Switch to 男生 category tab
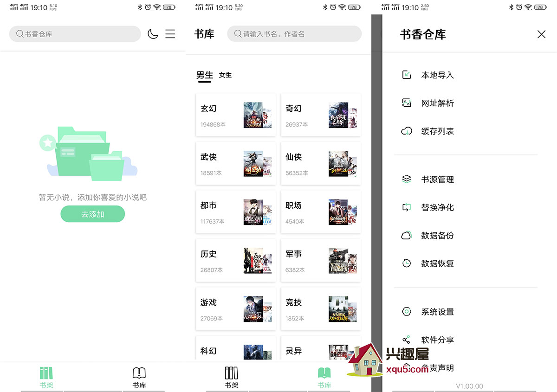This screenshot has width=557, height=392. click(205, 75)
